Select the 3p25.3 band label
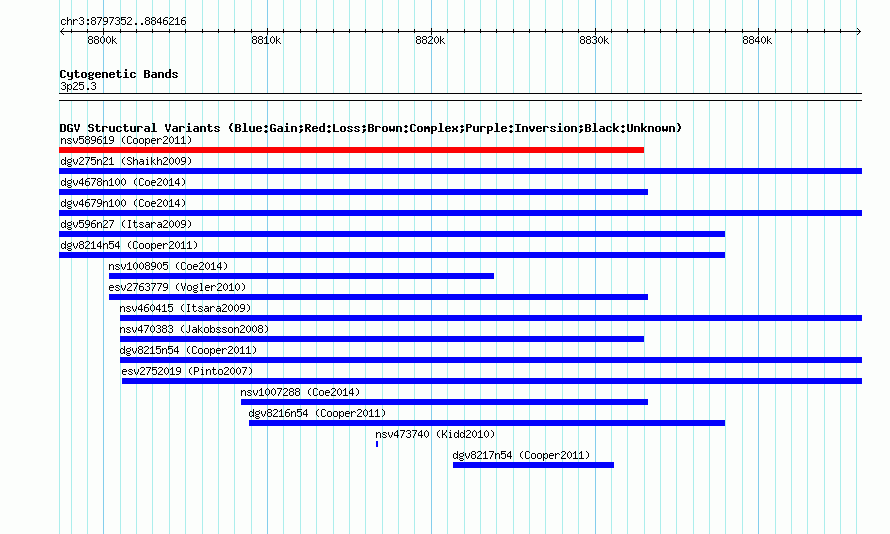 [x=78, y=86]
